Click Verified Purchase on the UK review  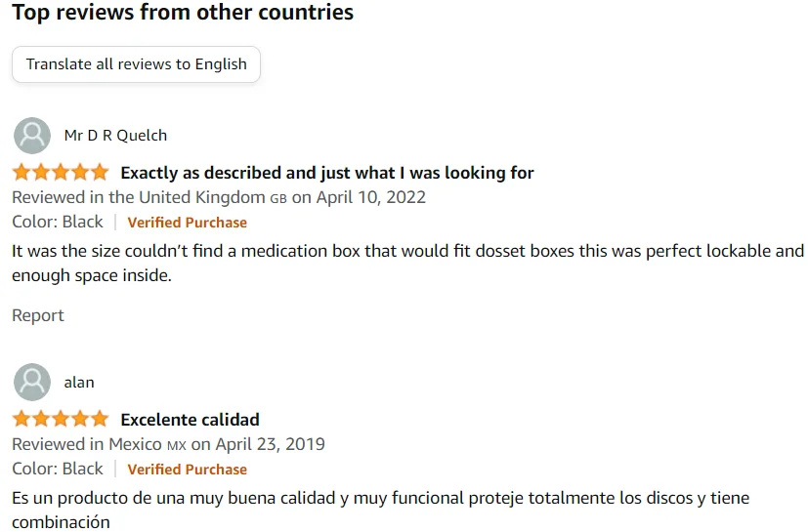[187, 222]
